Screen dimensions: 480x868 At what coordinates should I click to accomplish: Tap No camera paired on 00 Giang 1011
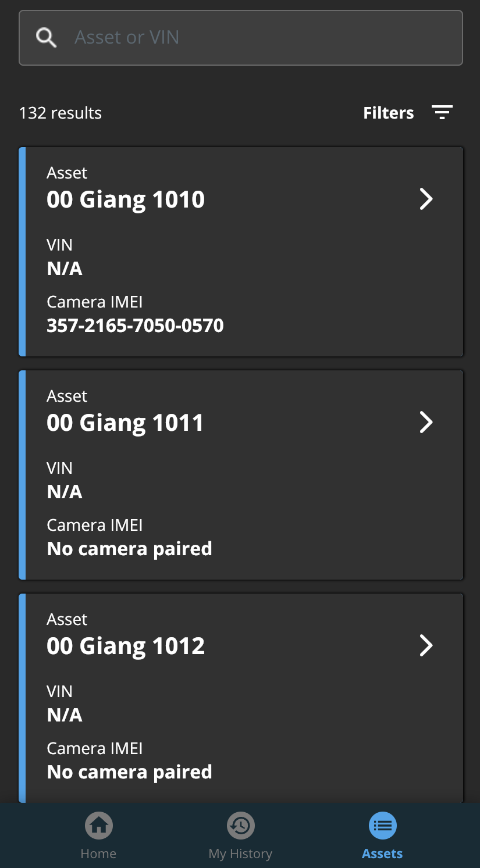click(129, 548)
